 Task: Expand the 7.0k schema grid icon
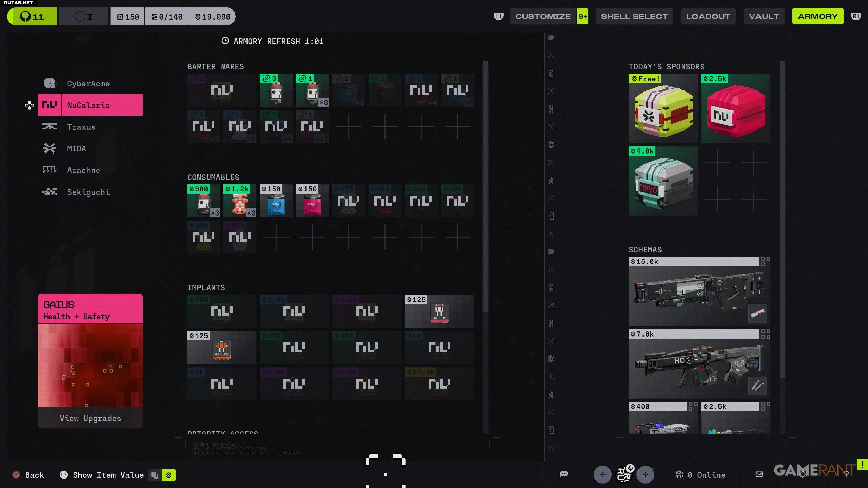(765, 334)
